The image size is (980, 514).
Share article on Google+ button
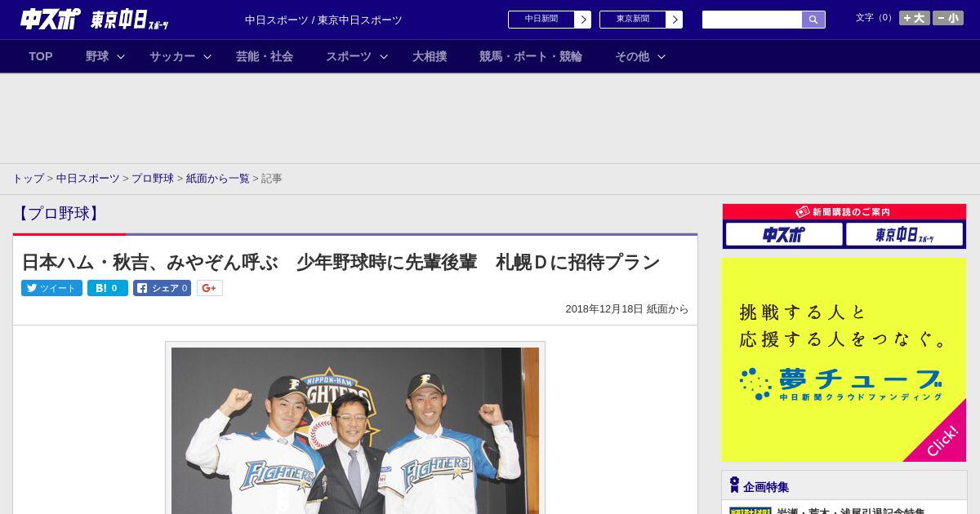(x=210, y=288)
